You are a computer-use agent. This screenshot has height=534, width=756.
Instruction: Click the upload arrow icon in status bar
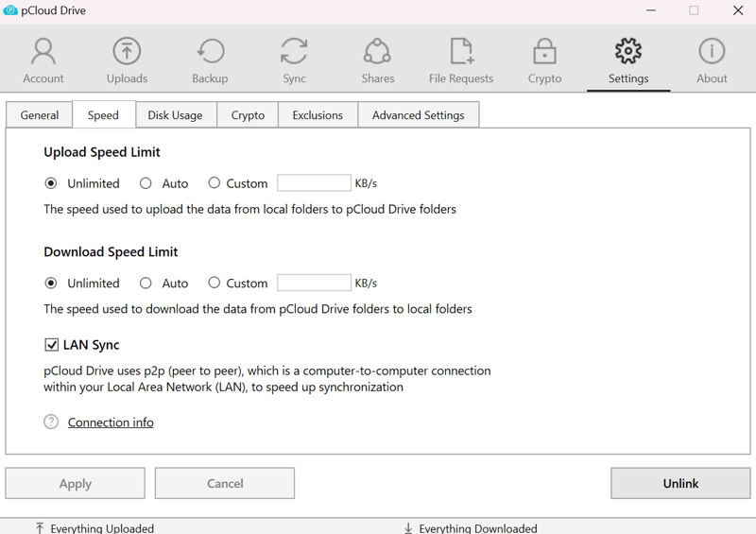click(x=40, y=528)
